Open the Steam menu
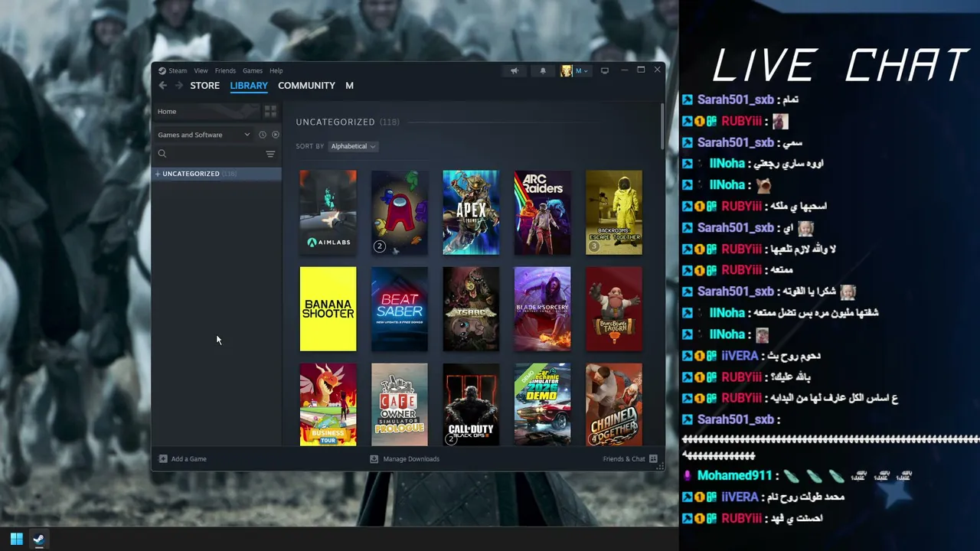980x551 pixels. [178, 70]
